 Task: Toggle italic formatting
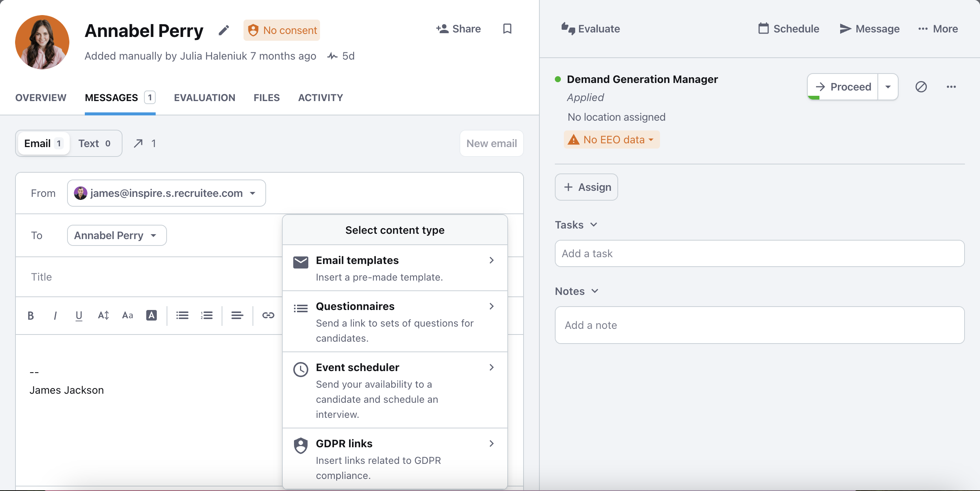pyautogui.click(x=55, y=316)
